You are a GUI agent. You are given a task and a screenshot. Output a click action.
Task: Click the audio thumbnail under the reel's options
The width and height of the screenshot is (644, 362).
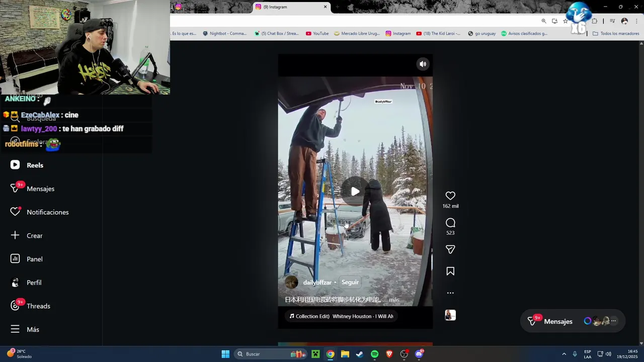[450, 315]
